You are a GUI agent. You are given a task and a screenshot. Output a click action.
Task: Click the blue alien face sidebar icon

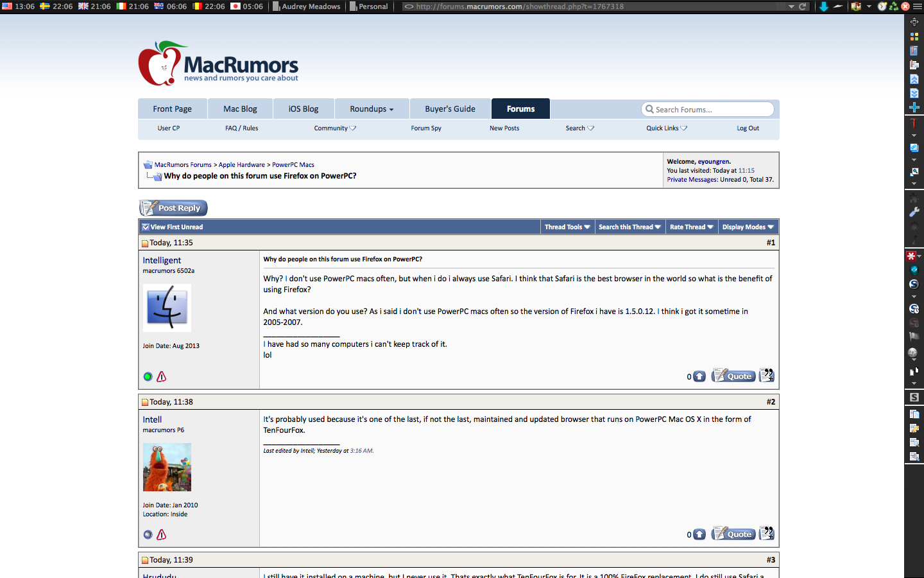[x=914, y=270]
